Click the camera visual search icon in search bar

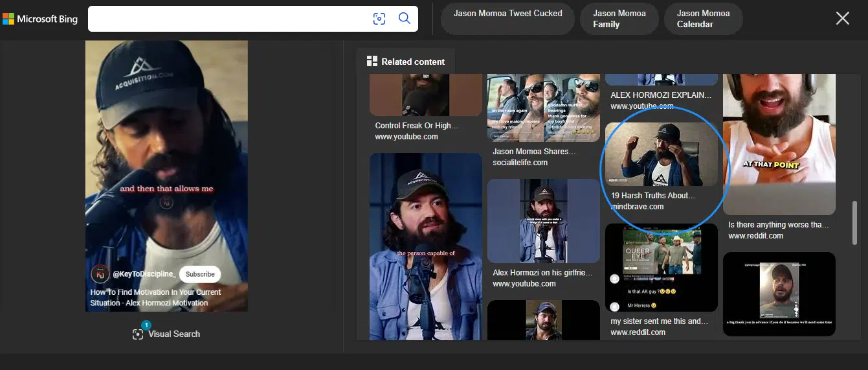(x=379, y=19)
